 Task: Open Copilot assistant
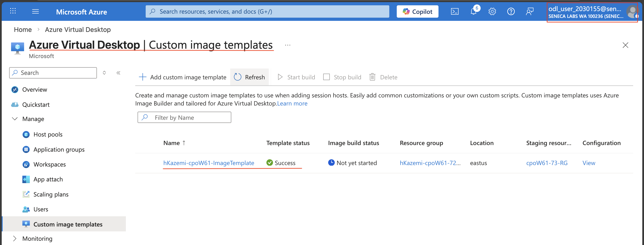pyautogui.click(x=417, y=11)
